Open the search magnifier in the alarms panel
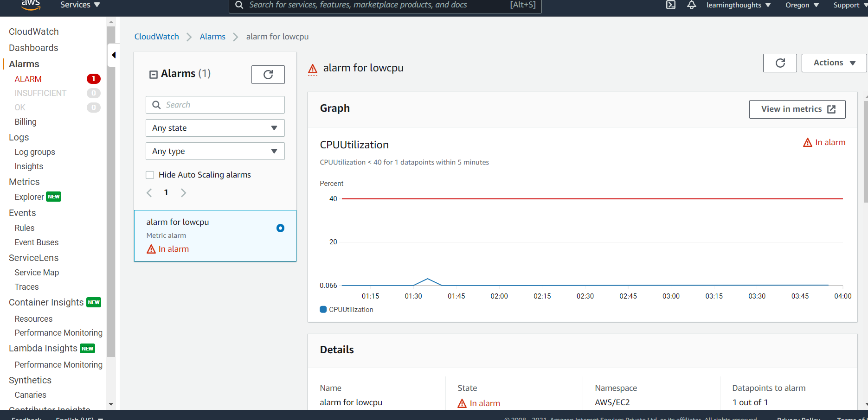This screenshot has height=420, width=868. (x=156, y=105)
